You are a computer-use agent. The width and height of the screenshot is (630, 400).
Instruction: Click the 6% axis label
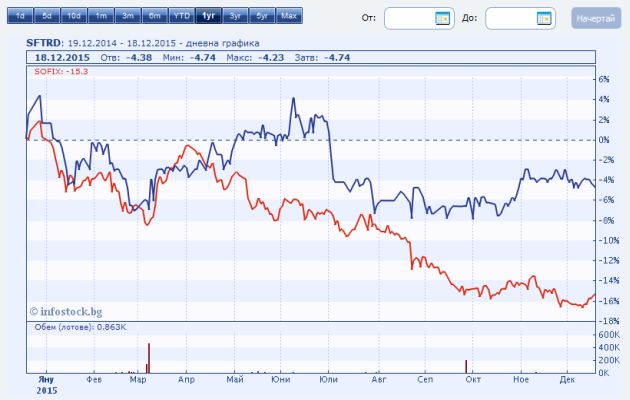(604, 80)
